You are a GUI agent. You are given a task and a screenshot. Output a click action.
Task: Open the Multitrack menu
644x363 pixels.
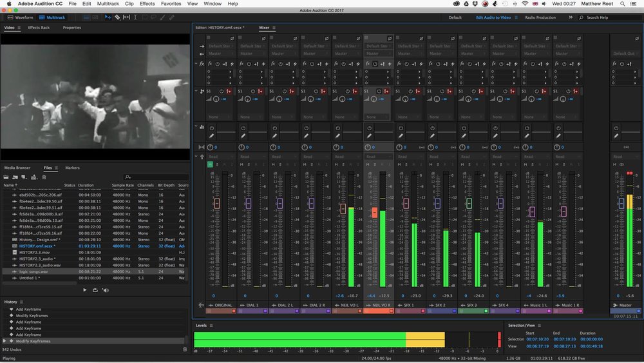[x=108, y=4]
